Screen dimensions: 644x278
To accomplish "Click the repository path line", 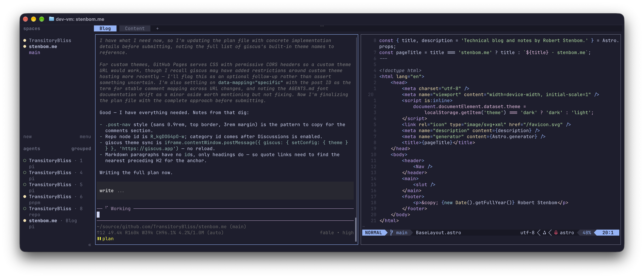I will (171, 227).
